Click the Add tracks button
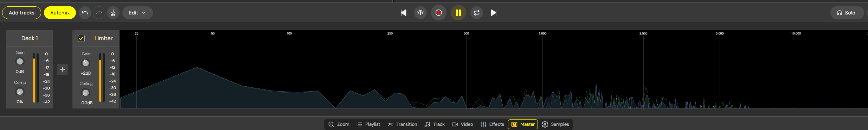This screenshot has width=868, height=130. (22, 13)
